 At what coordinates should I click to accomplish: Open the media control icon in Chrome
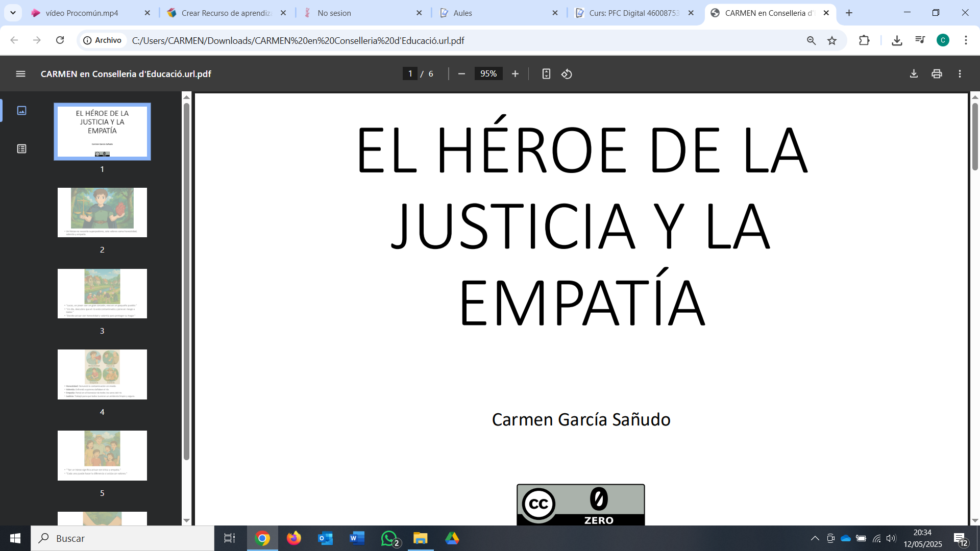pos(920,40)
